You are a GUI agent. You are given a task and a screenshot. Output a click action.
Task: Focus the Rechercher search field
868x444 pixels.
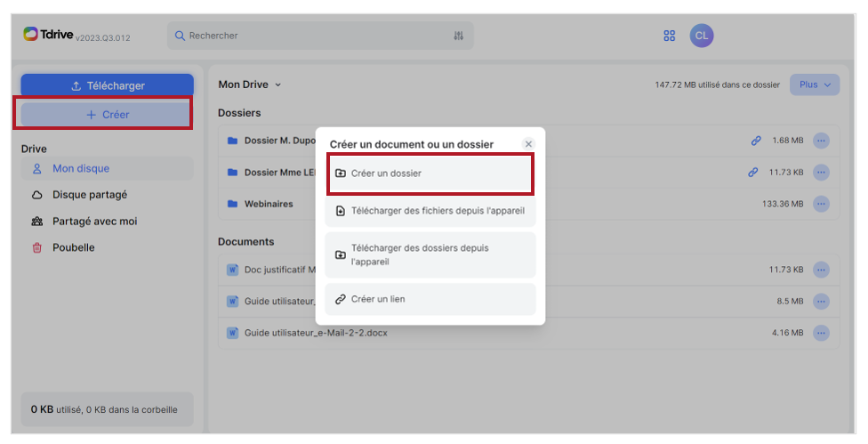tap(320, 36)
